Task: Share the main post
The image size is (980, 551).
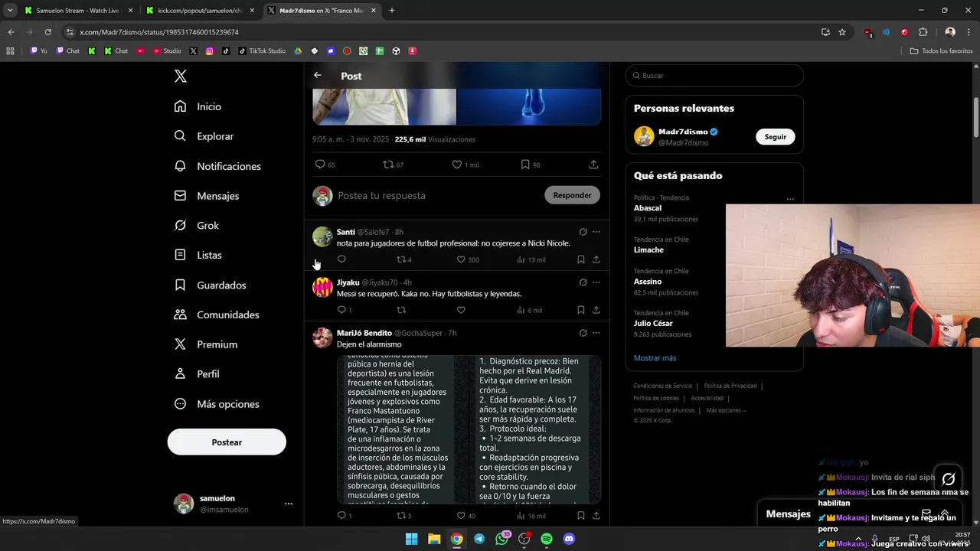Action: click(593, 165)
